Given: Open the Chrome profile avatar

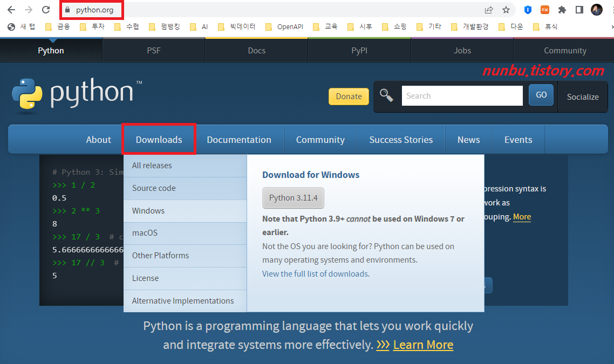Looking at the screenshot, I should (597, 10).
